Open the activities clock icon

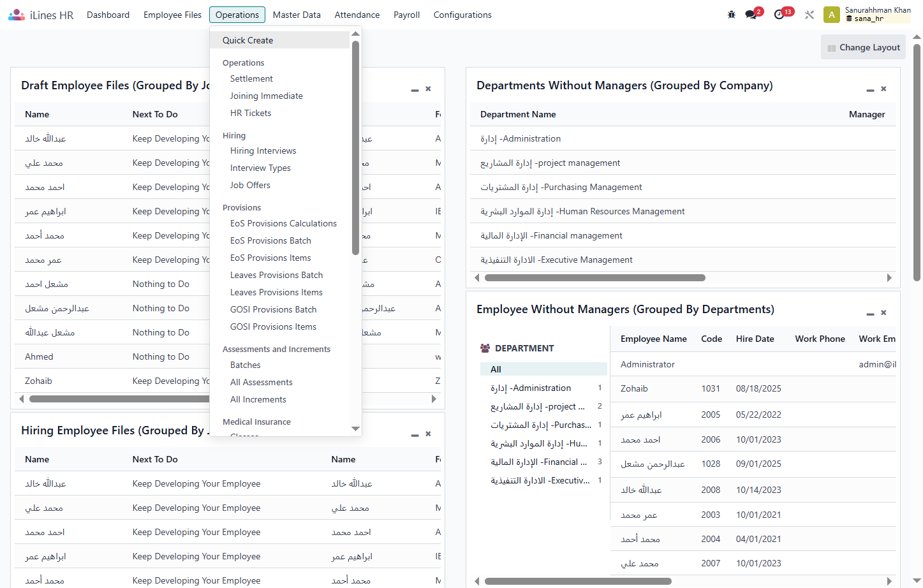[x=779, y=15]
